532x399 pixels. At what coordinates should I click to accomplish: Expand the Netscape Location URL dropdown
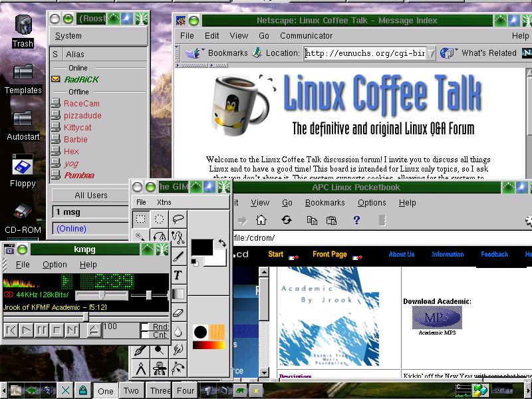point(431,53)
